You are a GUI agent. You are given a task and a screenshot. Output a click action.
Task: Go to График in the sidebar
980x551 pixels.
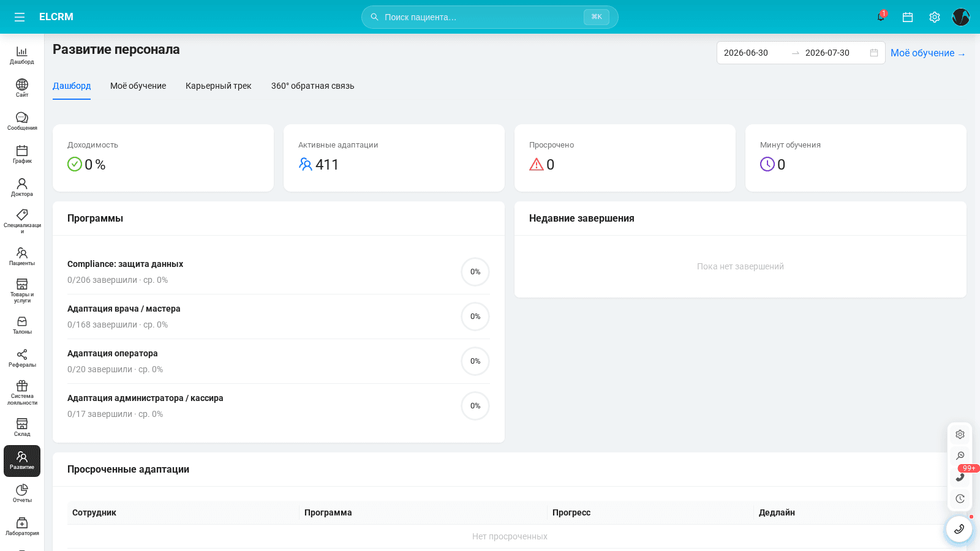tap(22, 154)
